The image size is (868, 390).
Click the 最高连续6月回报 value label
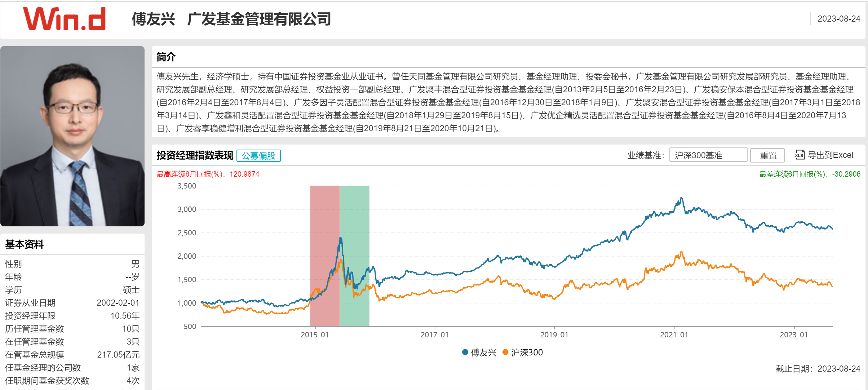208,174
